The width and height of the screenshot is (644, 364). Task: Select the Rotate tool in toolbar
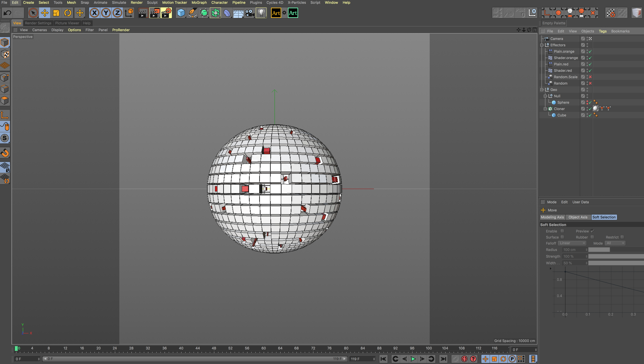point(68,13)
